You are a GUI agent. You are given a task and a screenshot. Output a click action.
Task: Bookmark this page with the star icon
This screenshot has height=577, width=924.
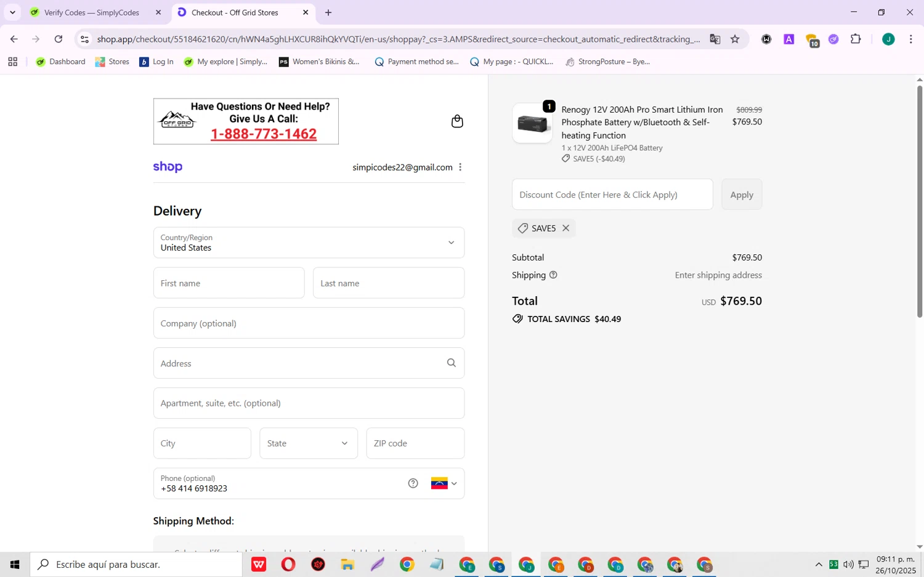point(735,39)
